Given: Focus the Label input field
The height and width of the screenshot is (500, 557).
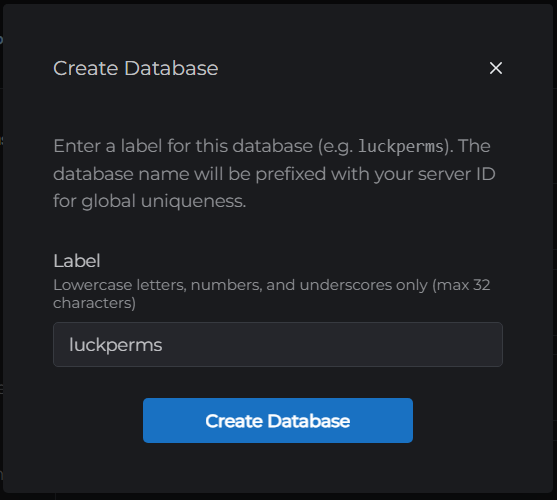Looking at the screenshot, I should pyautogui.click(x=278, y=344).
